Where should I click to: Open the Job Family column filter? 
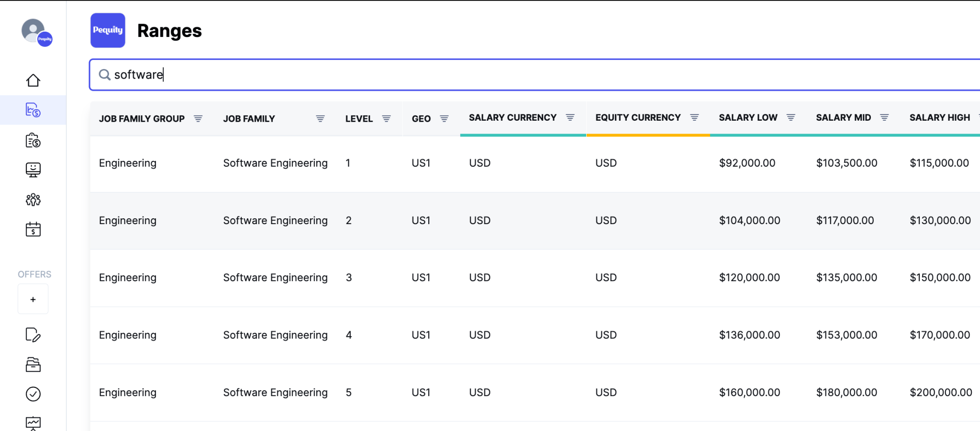(320, 119)
